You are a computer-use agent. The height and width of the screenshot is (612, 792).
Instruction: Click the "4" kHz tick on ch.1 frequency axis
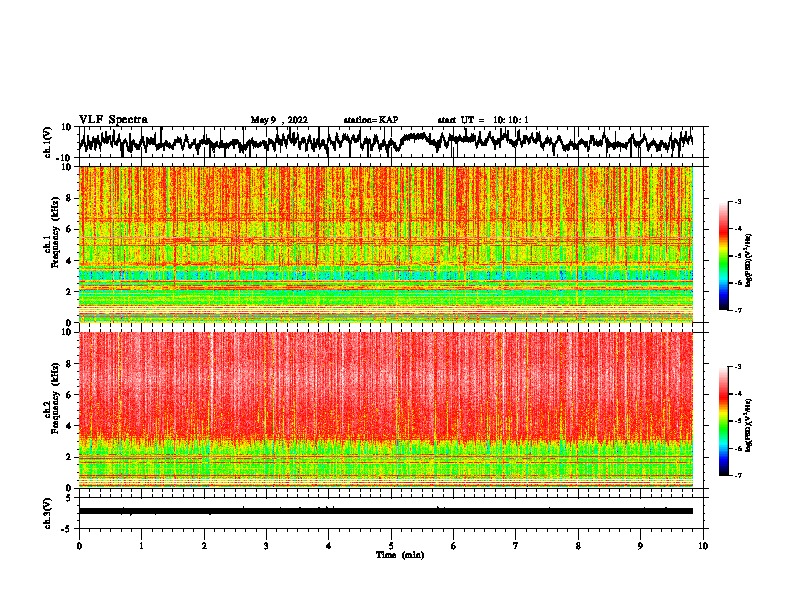click(x=69, y=261)
